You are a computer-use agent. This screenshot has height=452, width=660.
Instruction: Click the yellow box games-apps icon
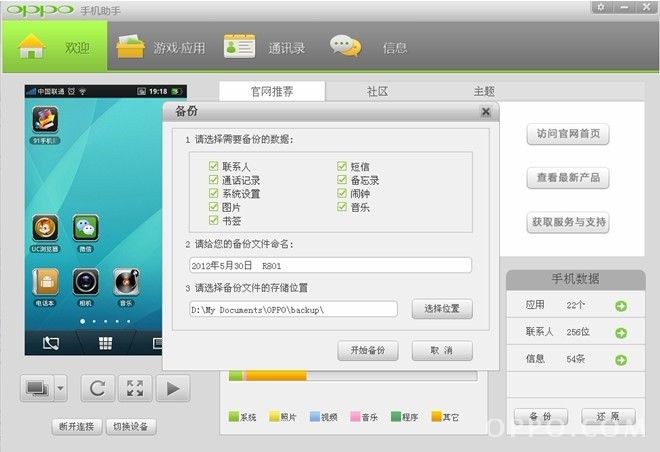[x=130, y=46]
